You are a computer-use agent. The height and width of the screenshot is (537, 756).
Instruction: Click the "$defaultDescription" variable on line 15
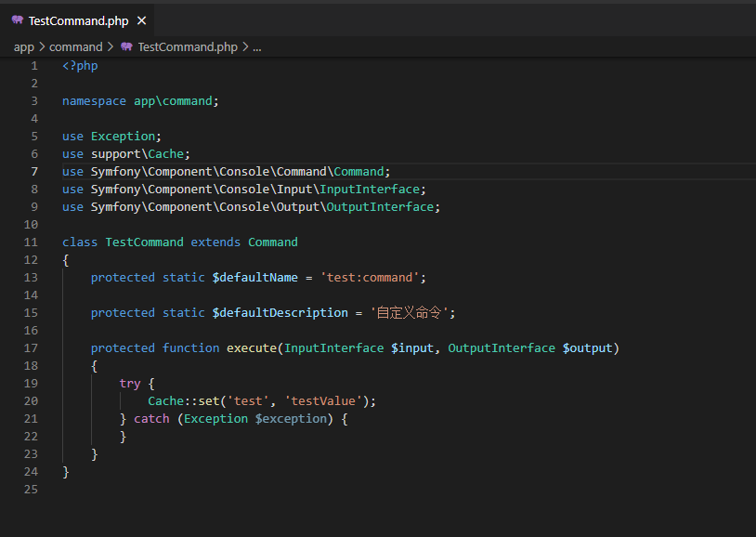[x=280, y=313]
